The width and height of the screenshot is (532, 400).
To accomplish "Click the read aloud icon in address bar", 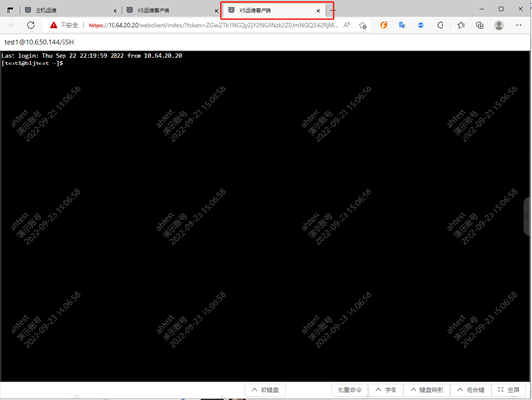I will [x=346, y=25].
